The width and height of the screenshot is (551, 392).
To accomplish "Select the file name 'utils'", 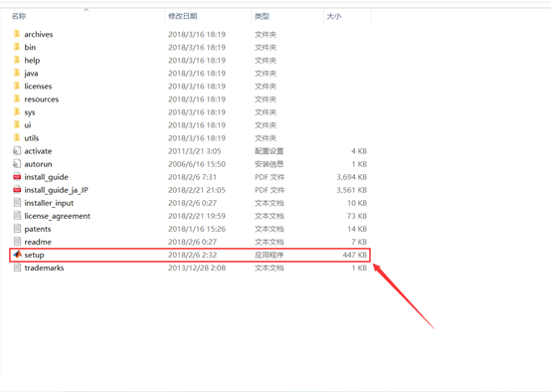I will coord(32,138).
